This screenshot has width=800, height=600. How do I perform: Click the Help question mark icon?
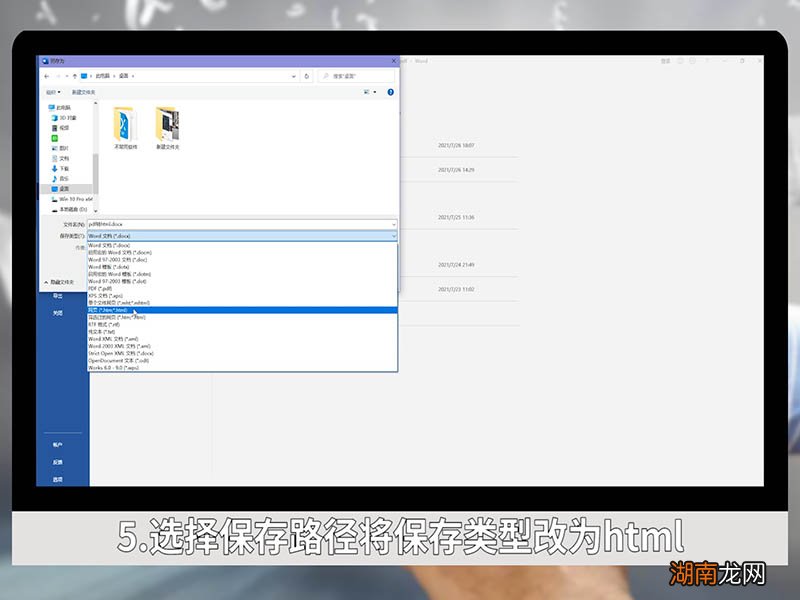point(391,92)
